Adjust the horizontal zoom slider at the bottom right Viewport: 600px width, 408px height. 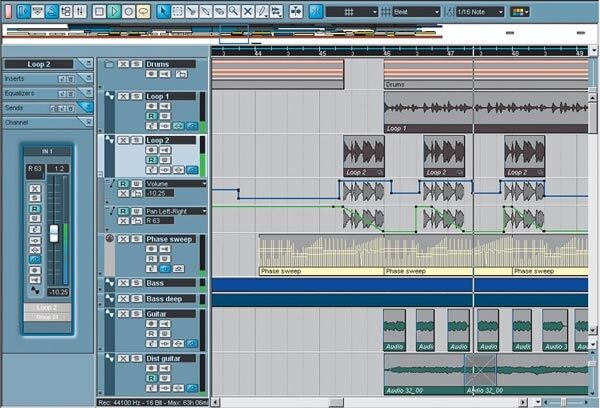point(563,402)
